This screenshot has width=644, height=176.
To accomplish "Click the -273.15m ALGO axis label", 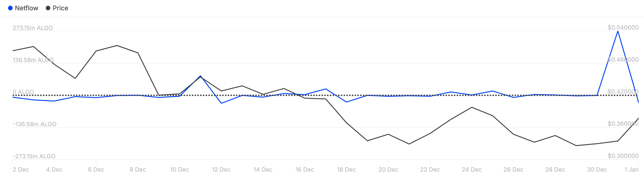I will click(x=34, y=156).
